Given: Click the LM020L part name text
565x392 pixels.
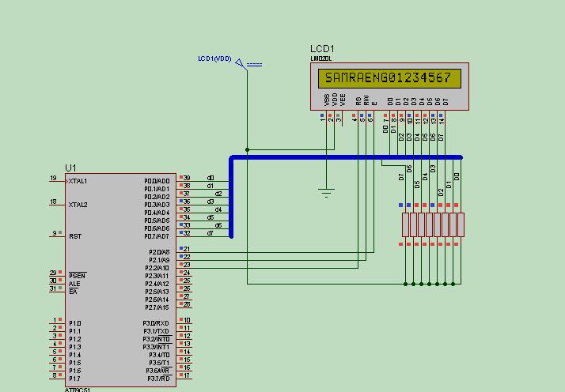Looking at the screenshot, I should pos(320,58).
